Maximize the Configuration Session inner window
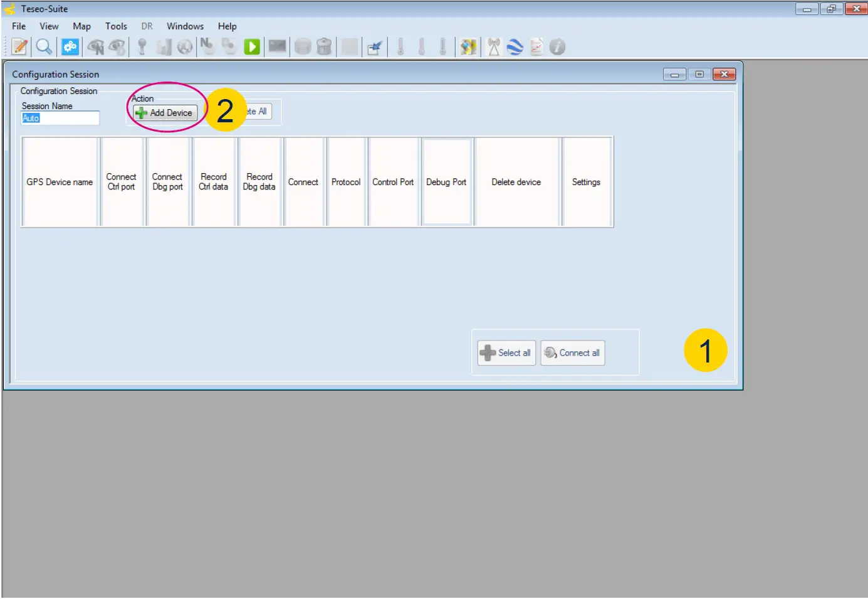 tap(699, 74)
